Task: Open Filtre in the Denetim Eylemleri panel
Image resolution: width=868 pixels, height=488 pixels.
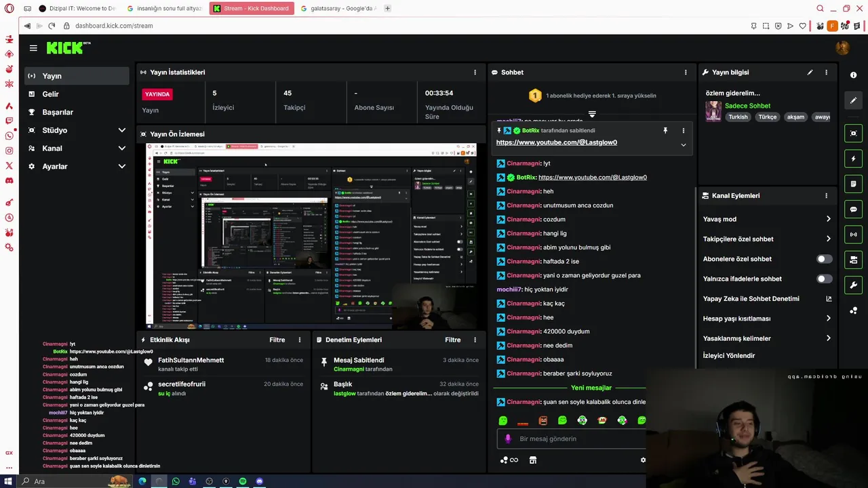Action: pyautogui.click(x=452, y=340)
